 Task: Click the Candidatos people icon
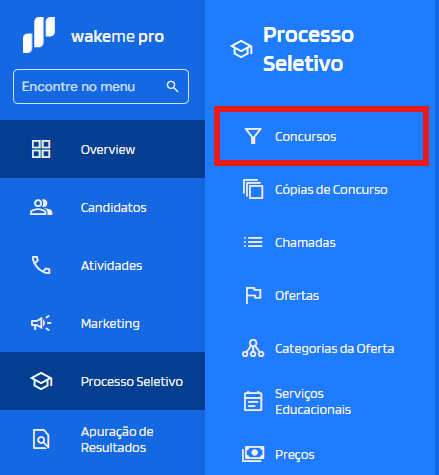pyautogui.click(x=41, y=207)
